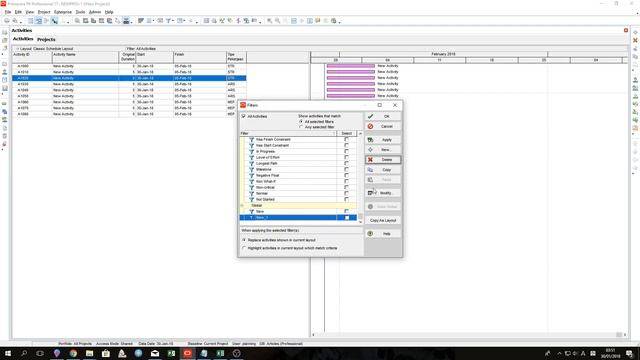
Task: Click 'Data Date: 30-Jan-18' in status bar
Action: [x=156, y=344]
